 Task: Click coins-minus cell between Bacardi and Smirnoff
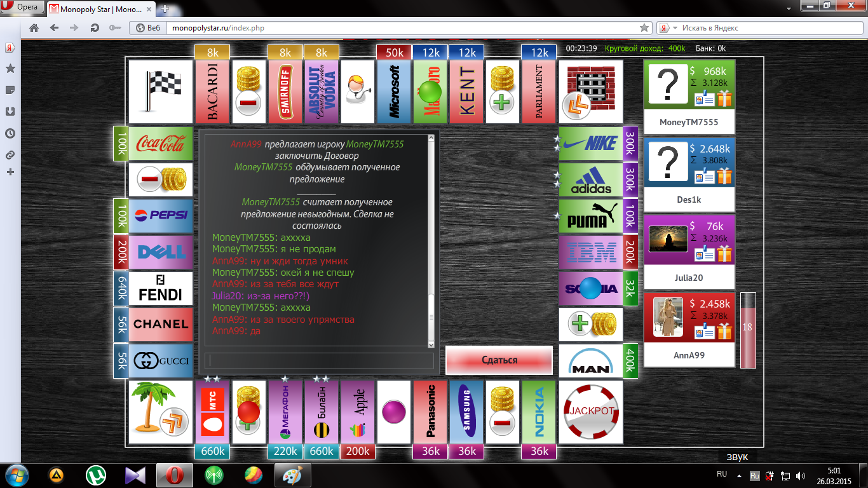[x=248, y=91]
